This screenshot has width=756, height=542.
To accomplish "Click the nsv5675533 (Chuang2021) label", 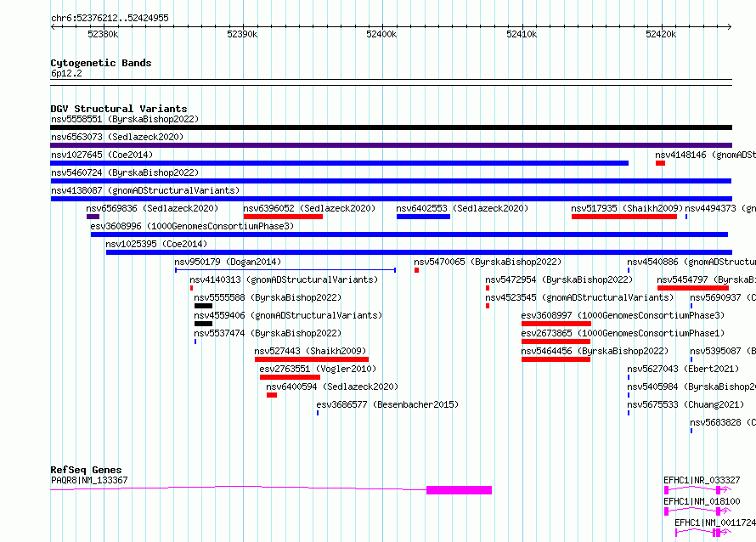I will tap(685, 404).
